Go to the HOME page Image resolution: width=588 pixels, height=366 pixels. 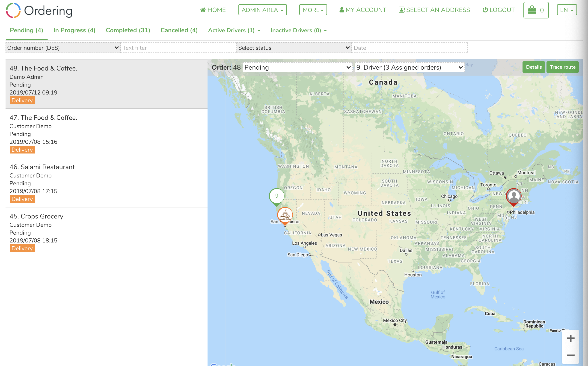pos(213,10)
